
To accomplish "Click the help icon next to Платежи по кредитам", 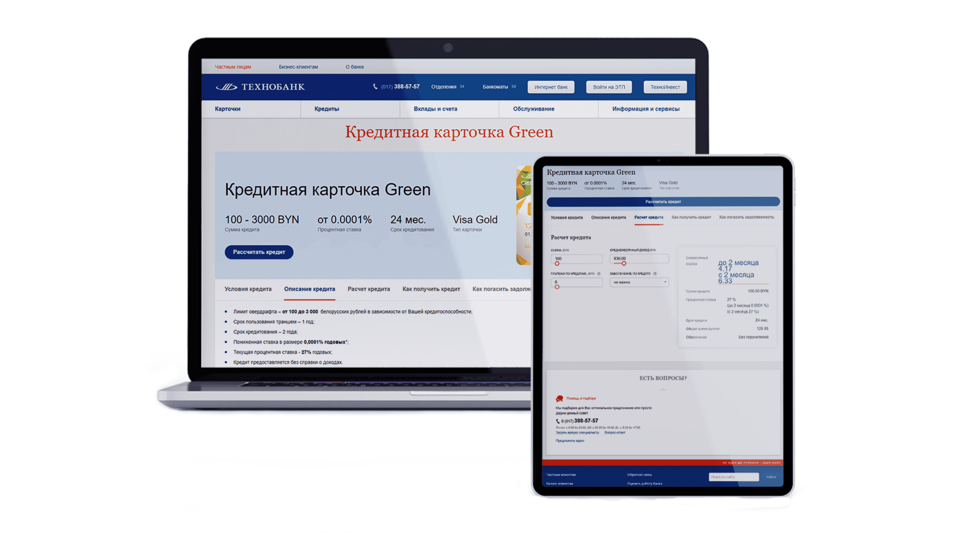I will pyautogui.click(x=599, y=274).
